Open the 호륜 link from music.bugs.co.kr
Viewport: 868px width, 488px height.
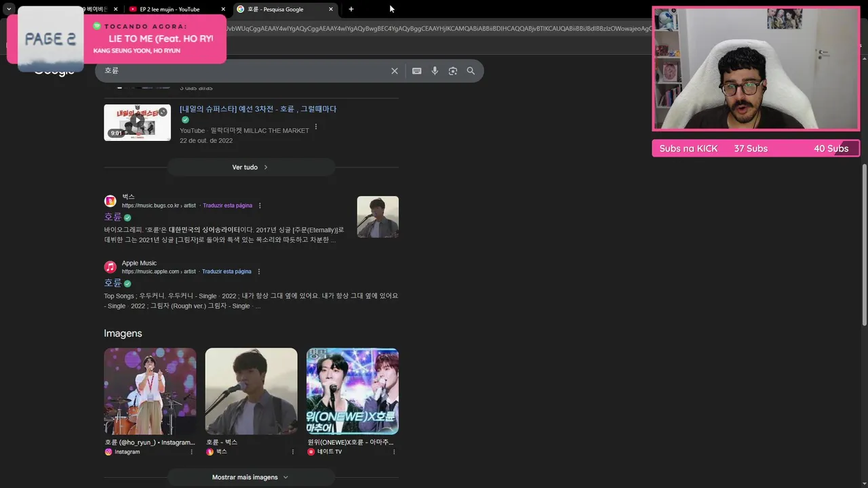[x=113, y=217]
